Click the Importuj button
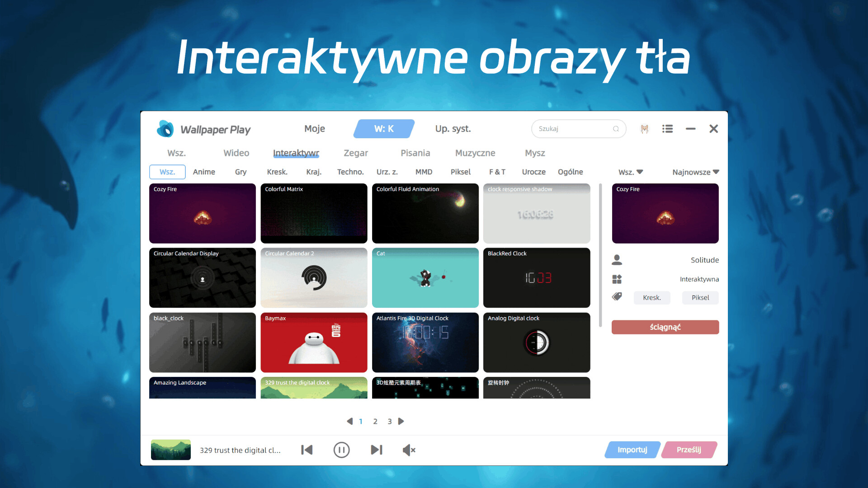This screenshot has height=488, width=868. (632, 450)
